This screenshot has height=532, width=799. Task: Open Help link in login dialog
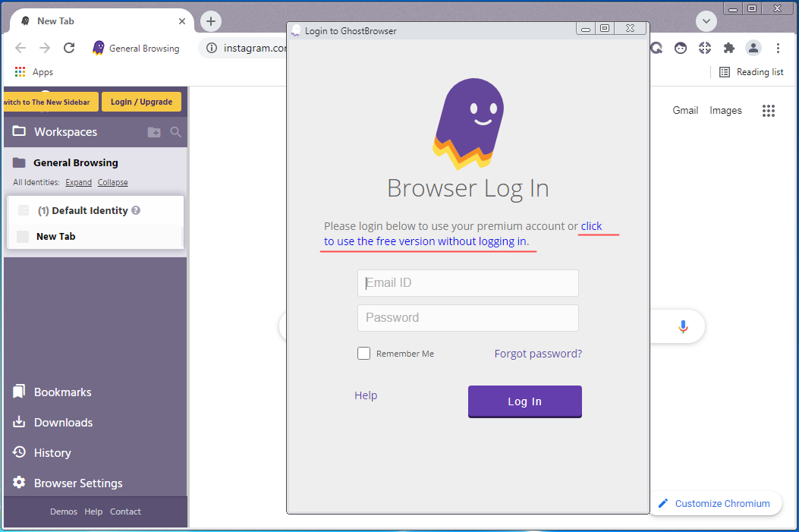tap(366, 395)
